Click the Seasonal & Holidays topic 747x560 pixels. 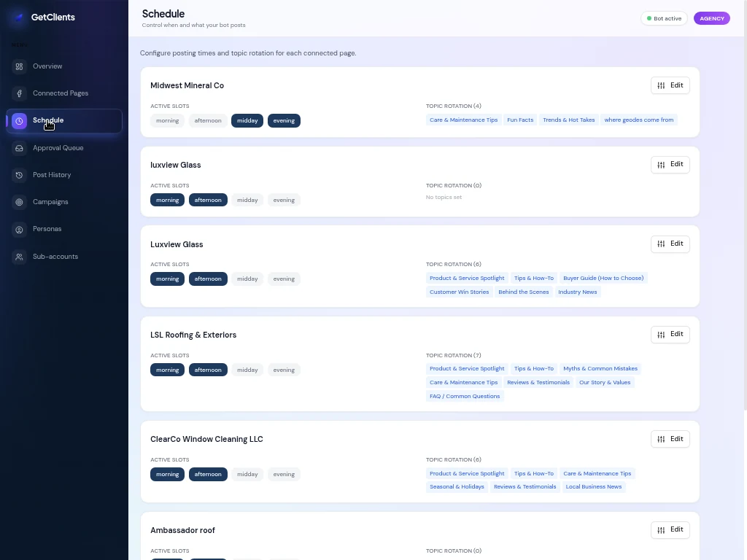pyautogui.click(x=457, y=486)
